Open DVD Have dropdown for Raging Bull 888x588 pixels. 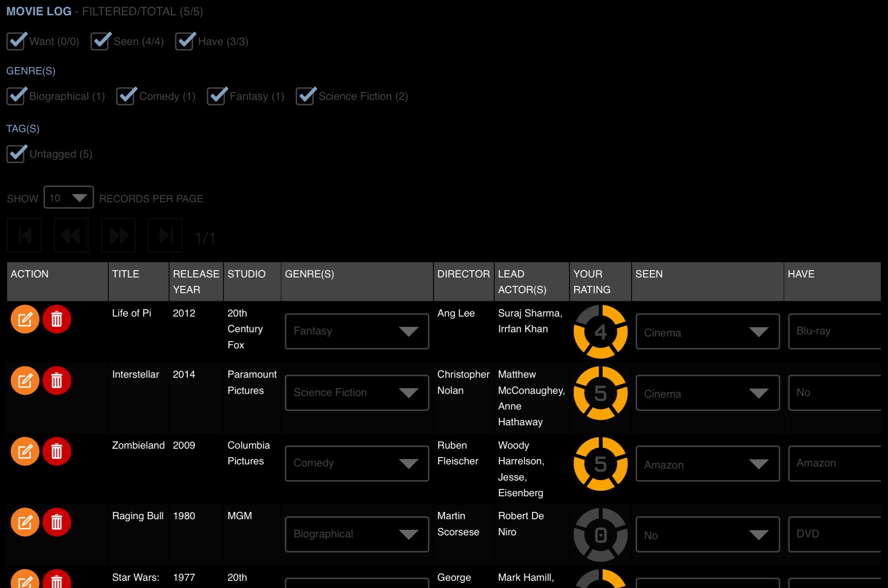(835, 534)
